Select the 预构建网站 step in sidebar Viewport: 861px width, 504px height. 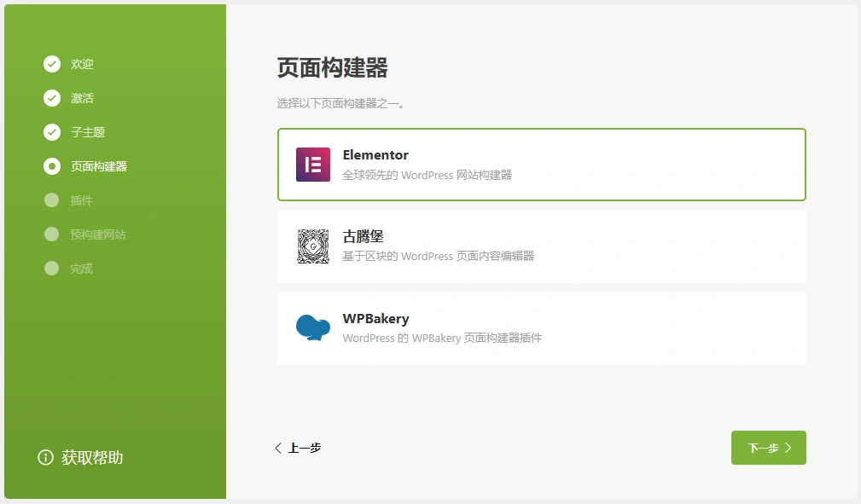coord(94,235)
